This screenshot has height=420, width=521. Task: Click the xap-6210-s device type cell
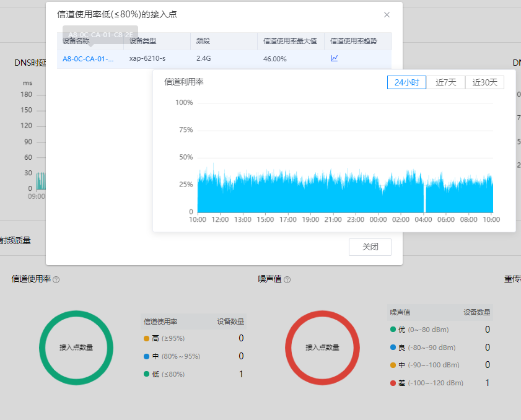[147, 59]
